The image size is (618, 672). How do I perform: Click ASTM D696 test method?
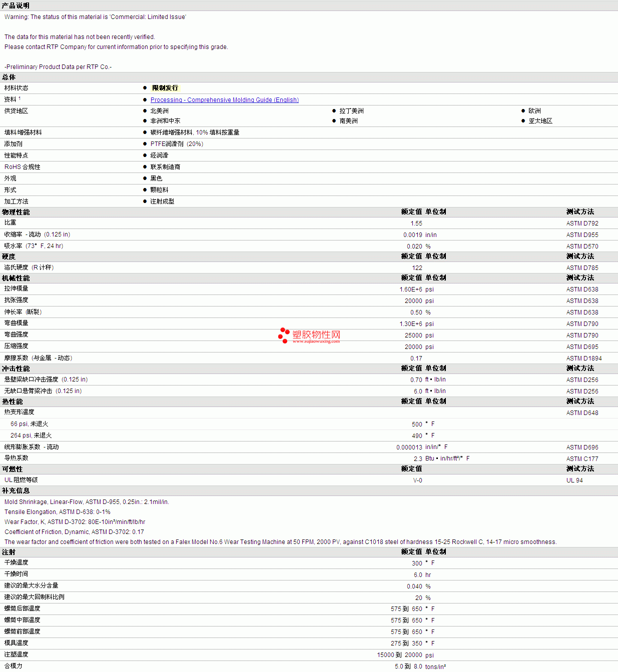[582, 447]
